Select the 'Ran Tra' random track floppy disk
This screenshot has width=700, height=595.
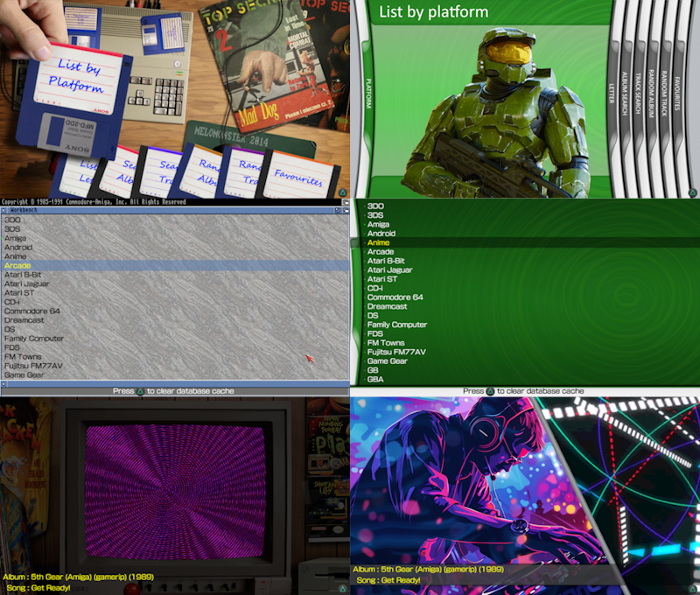click(x=243, y=173)
